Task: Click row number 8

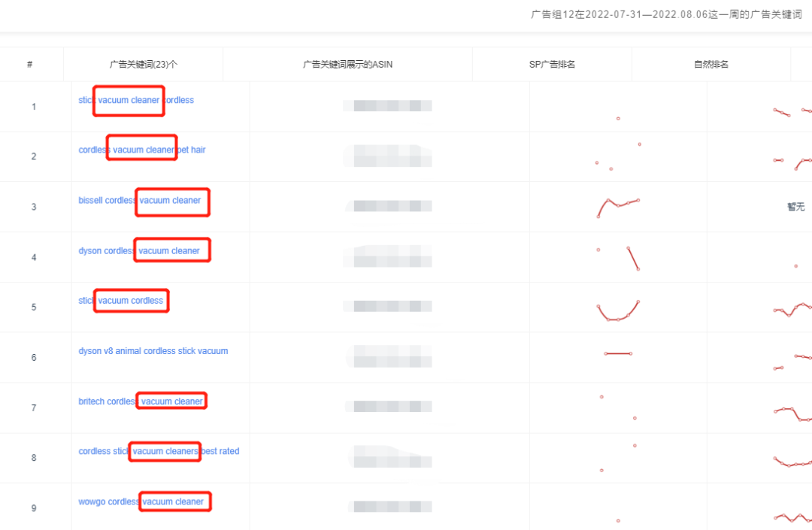Action: point(34,458)
